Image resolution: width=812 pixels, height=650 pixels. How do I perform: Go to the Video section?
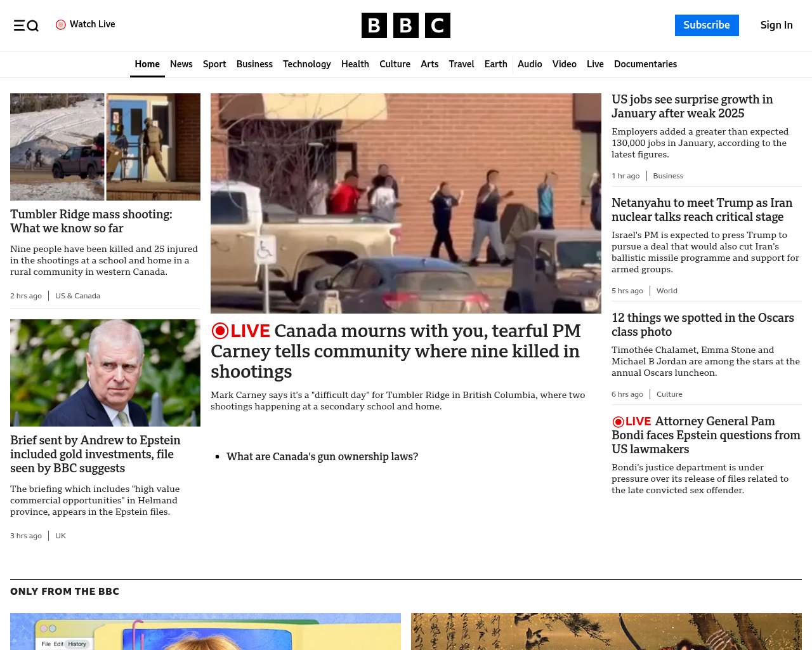(565, 64)
